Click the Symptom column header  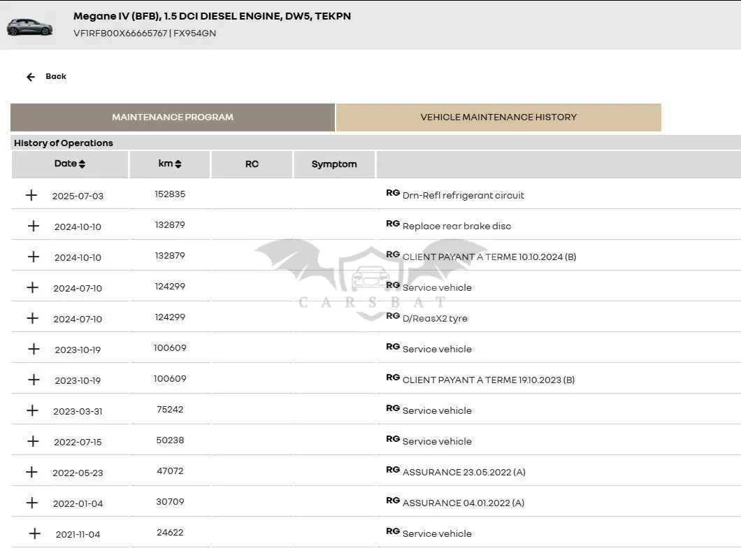334,164
